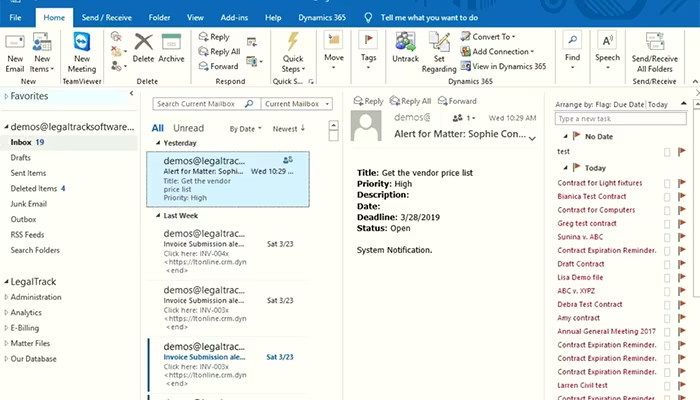Check box for Contract for Light fixtures

point(667,183)
